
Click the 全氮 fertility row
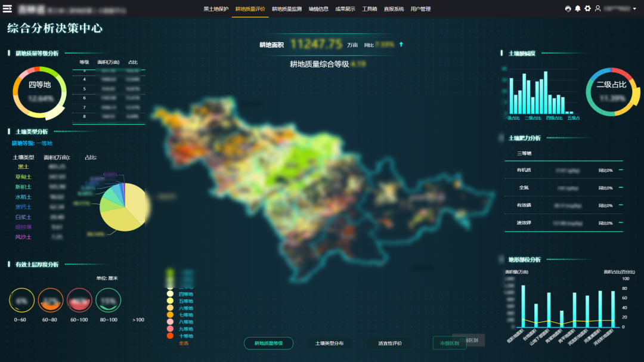pos(563,187)
